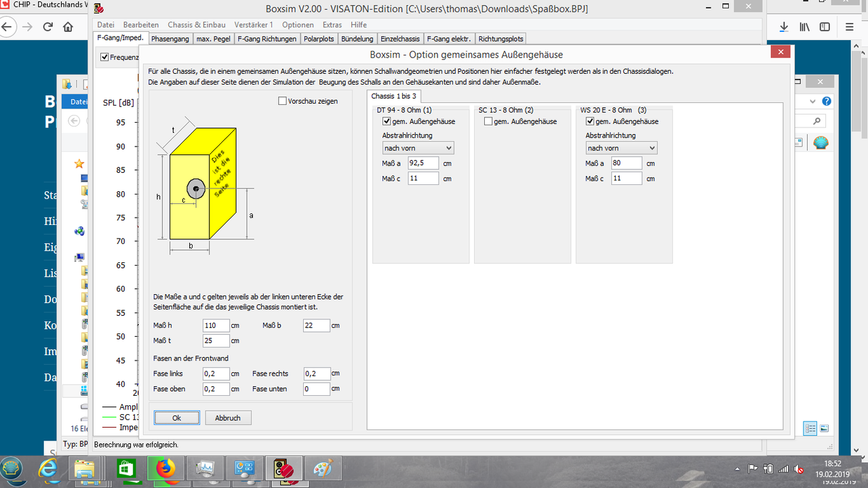Open Internet Explorer from taskbar
This screenshot has height=488, width=868.
tap(48, 469)
